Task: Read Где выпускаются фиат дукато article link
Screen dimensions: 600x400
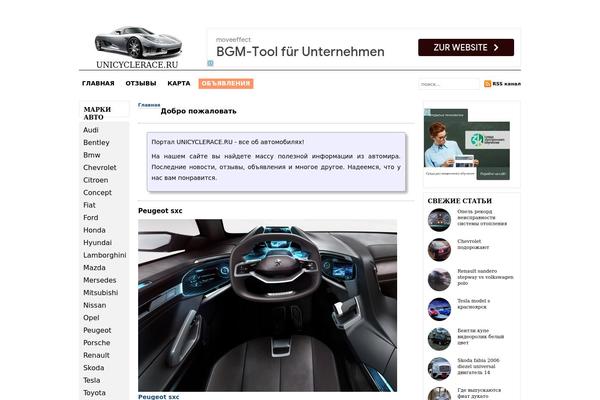Action: [x=479, y=393]
